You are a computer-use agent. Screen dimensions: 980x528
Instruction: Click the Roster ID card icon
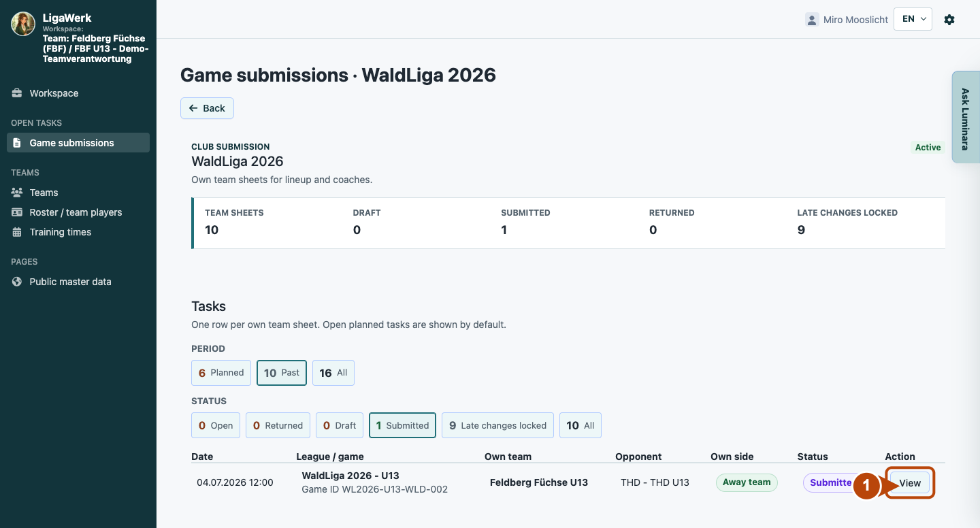[x=17, y=212]
